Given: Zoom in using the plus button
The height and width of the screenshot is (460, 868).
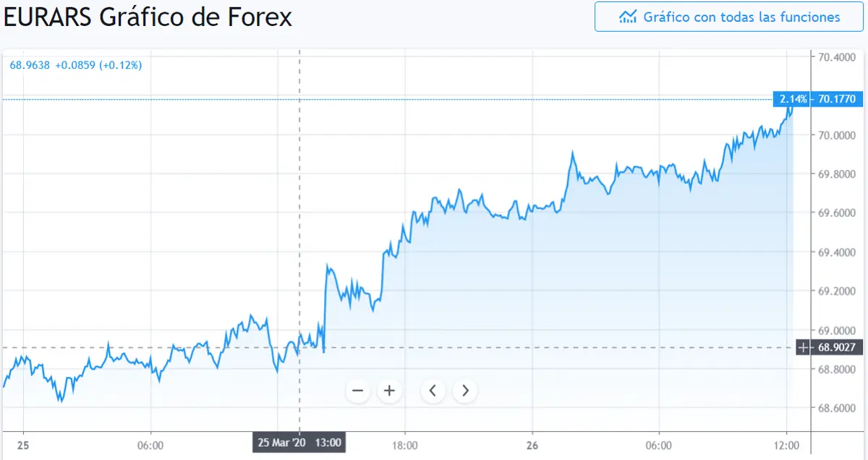Looking at the screenshot, I should (x=389, y=391).
